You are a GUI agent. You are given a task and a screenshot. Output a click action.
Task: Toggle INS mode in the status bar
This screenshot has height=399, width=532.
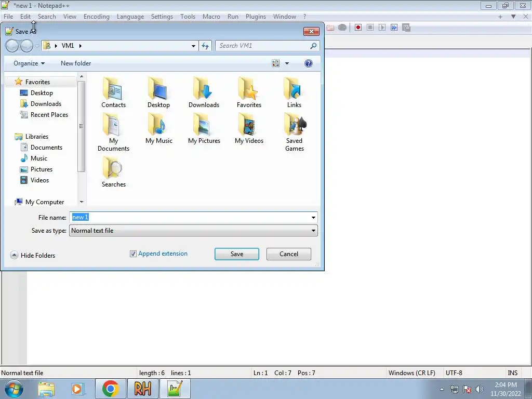[x=512, y=373]
